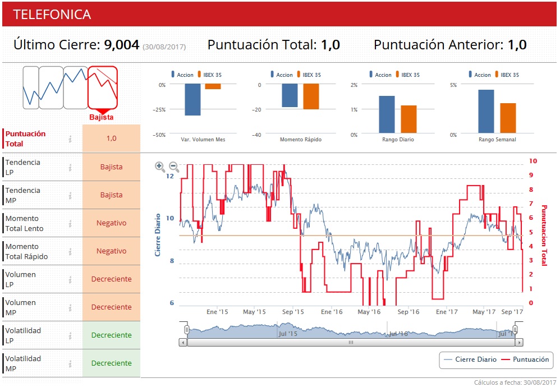
Task: Select the second trend phase box in diagram
Action: click(51, 87)
